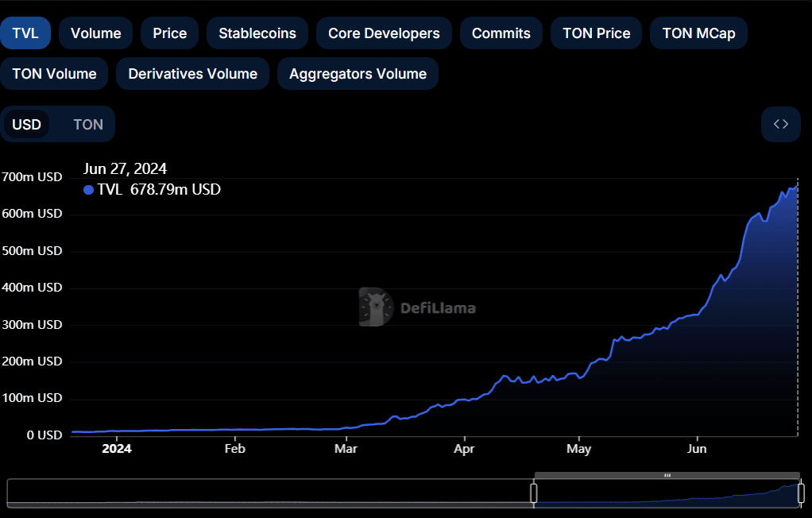Image resolution: width=812 pixels, height=518 pixels.
Task: Open the TON MCap chart
Action: click(698, 33)
